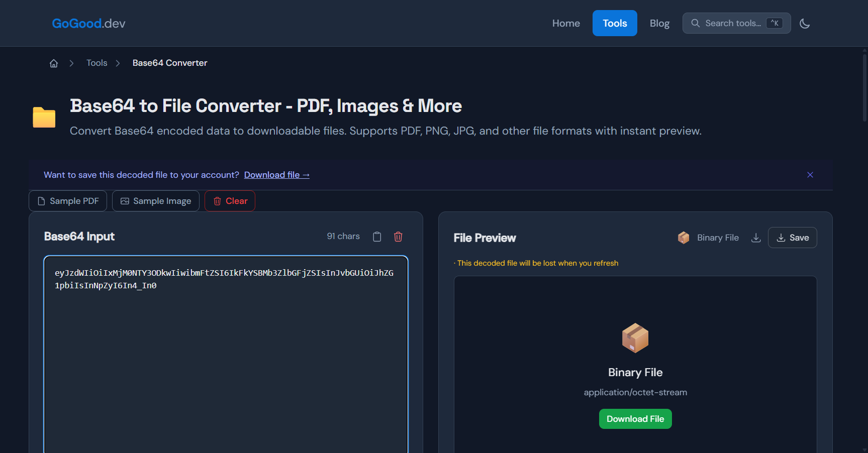Open the Tools breadcrumb link

coord(97,63)
